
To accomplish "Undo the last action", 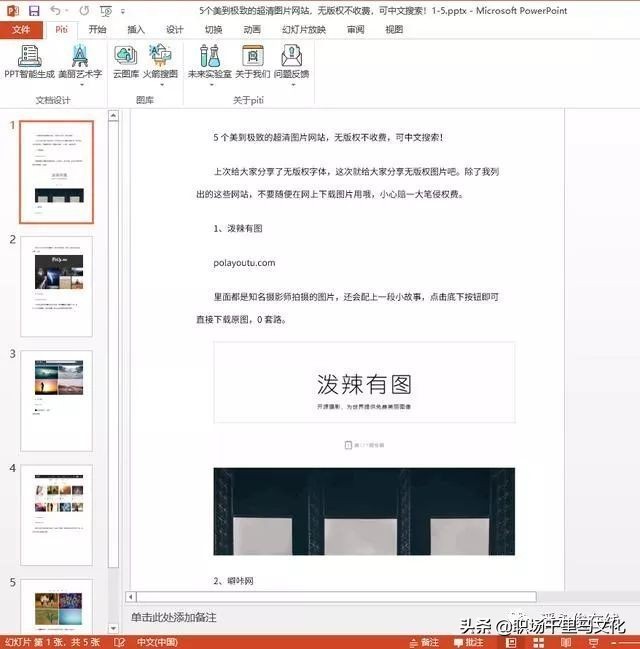I will click(55, 11).
